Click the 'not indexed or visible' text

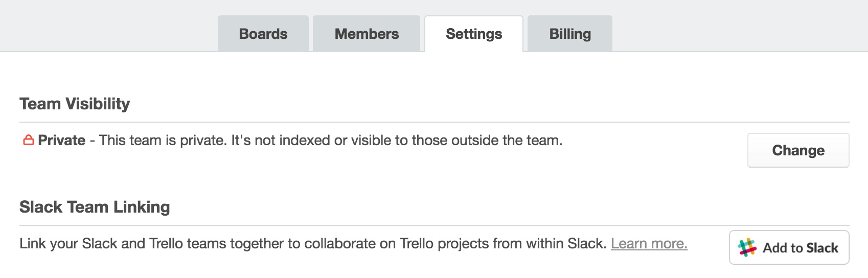click(331, 141)
